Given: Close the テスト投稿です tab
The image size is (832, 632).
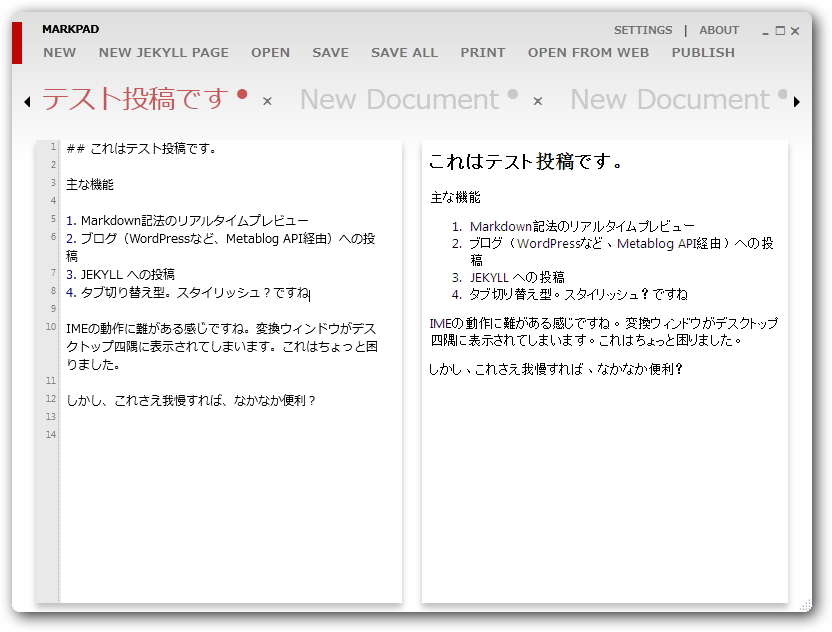Looking at the screenshot, I should coord(265,101).
